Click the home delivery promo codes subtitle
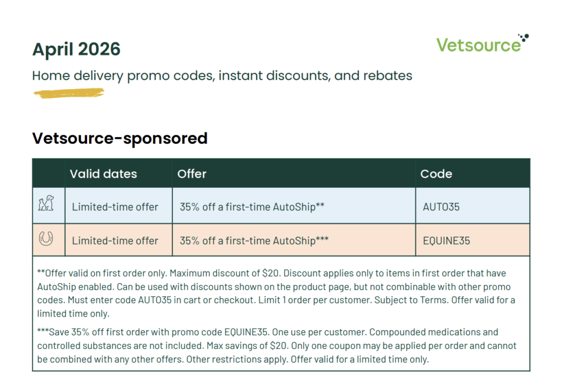Screen dimensions: 564x392 [x=222, y=75]
